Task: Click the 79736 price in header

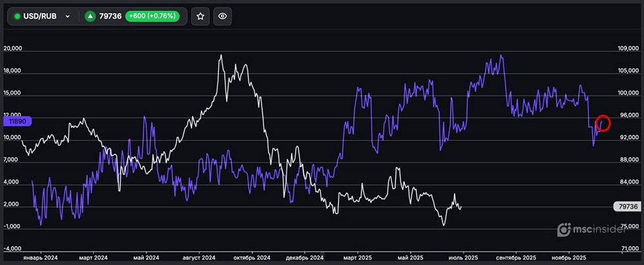Action: point(110,16)
